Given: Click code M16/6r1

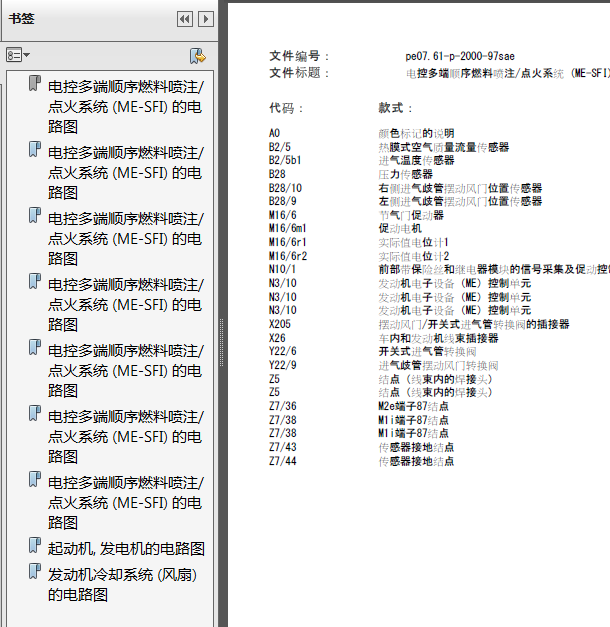Looking at the screenshot, I should [288, 242].
